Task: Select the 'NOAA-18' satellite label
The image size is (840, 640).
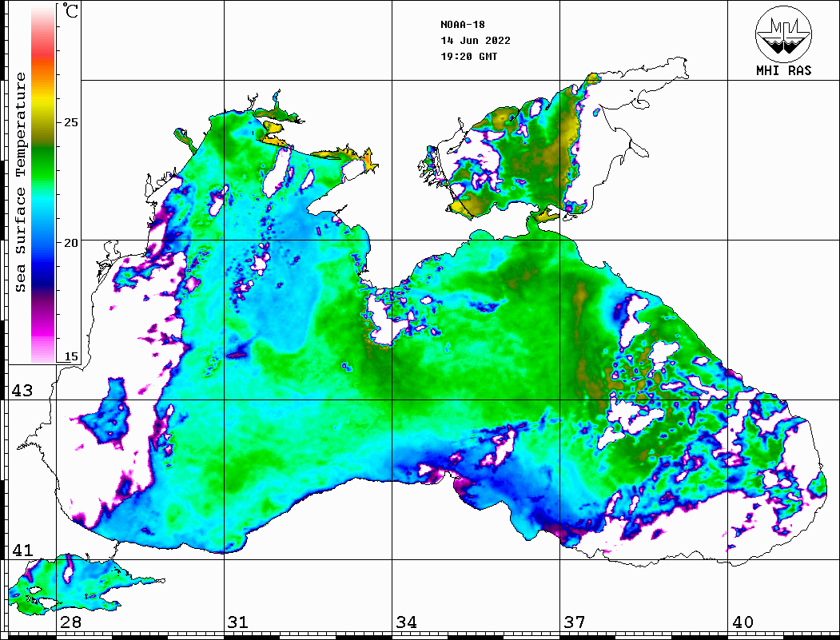Action: coord(463,25)
